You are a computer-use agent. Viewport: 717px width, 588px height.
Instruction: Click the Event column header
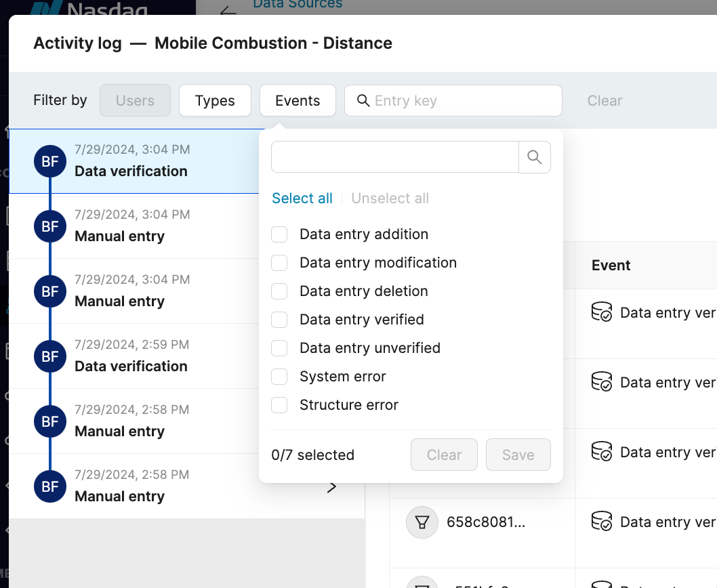[x=611, y=265]
